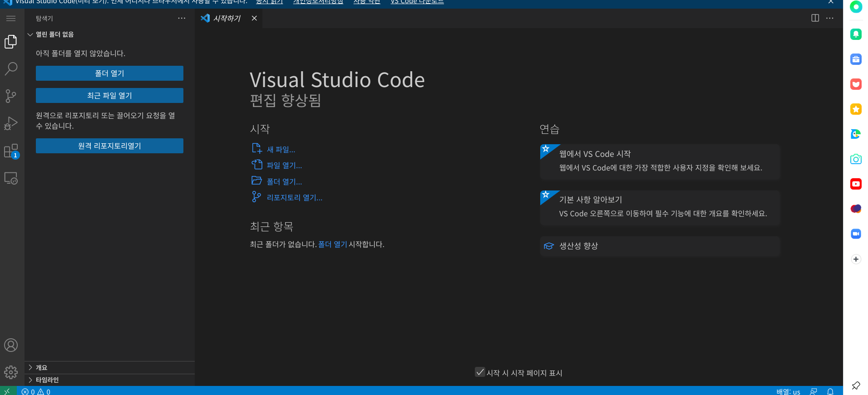Click the green circle icon in browser sidebar
The height and width of the screenshot is (395, 868).
coord(856,7)
